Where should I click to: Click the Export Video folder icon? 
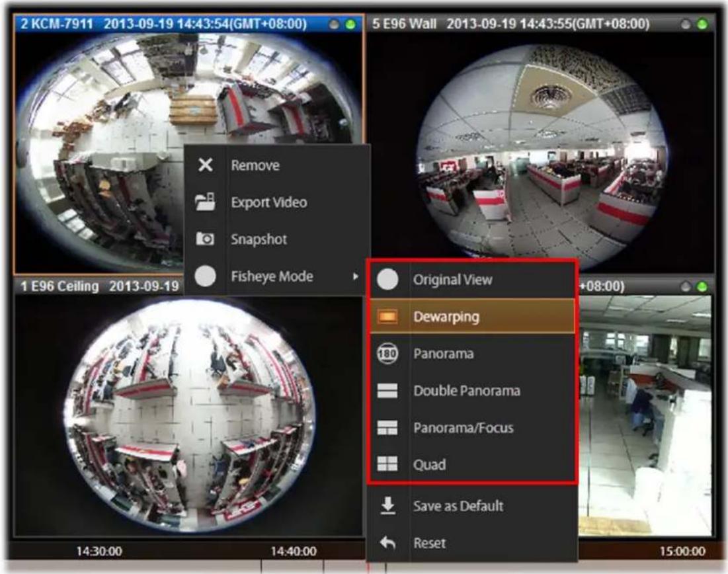[x=205, y=202]
